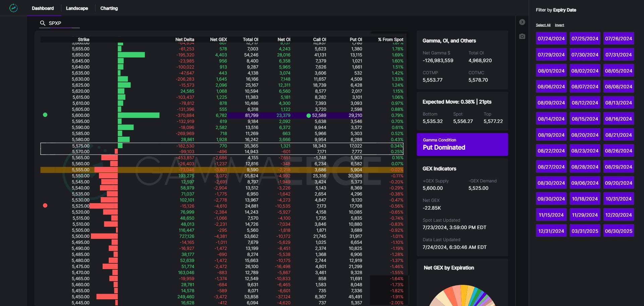644x306 pixels.
Task: Sort by the Total OI column header
Action: click(250, 40)
